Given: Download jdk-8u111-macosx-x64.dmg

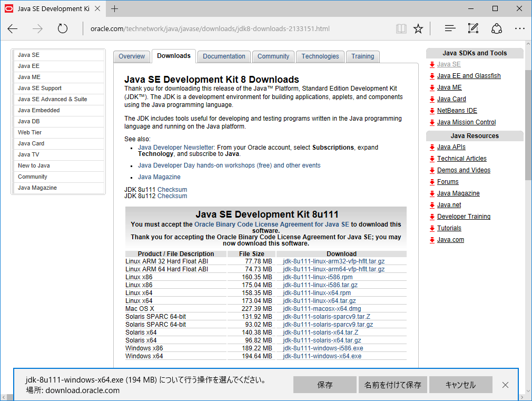Looking at the screenshot, I should [x=322, y=309].
